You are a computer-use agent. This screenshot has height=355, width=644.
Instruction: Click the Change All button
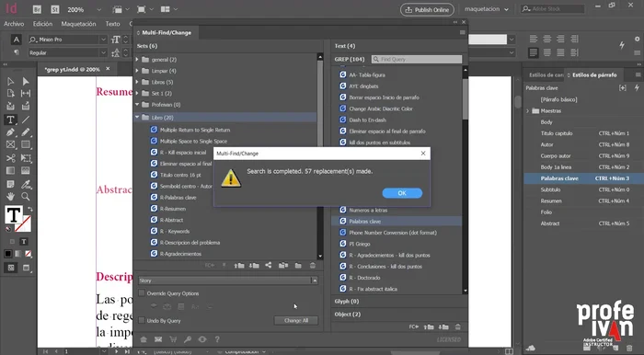pos(295,321)
